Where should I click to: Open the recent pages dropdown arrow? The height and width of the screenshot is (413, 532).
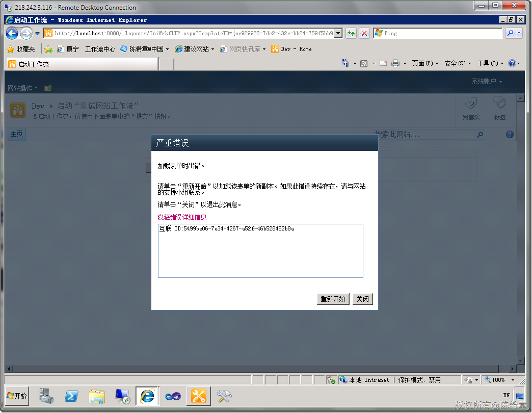pos(37,33)
